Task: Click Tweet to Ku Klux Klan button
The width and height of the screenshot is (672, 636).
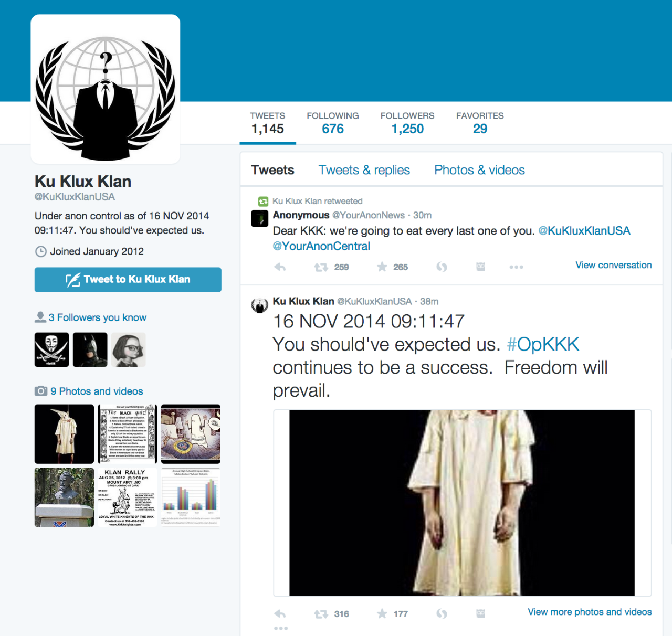Action: click(x=128, y=280)
